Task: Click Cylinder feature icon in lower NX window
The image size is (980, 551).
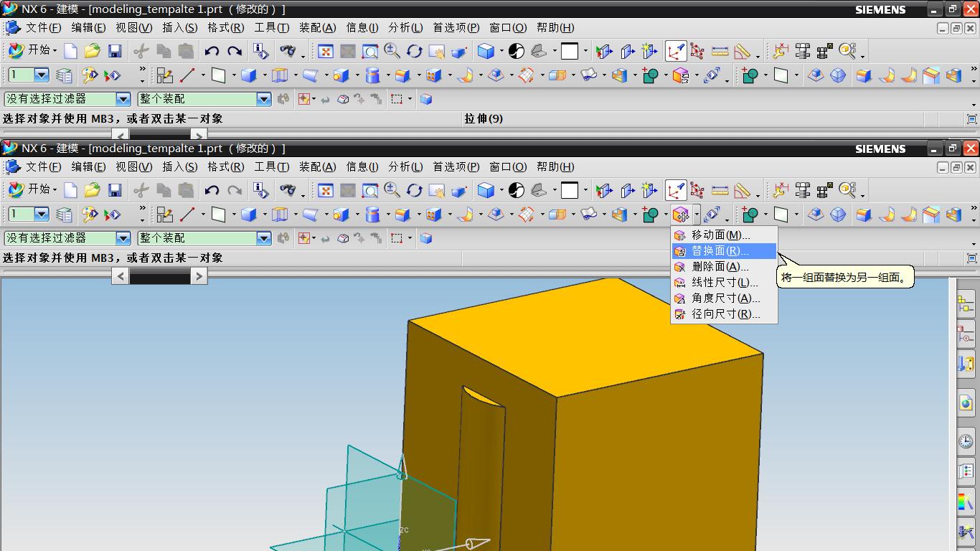Action: (372, 215)
